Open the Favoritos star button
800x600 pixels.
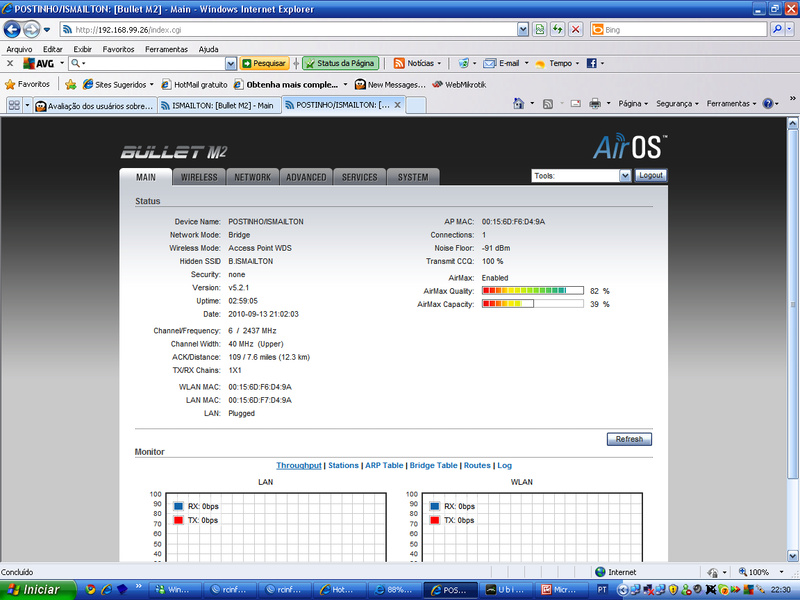(x=27, y=84)
